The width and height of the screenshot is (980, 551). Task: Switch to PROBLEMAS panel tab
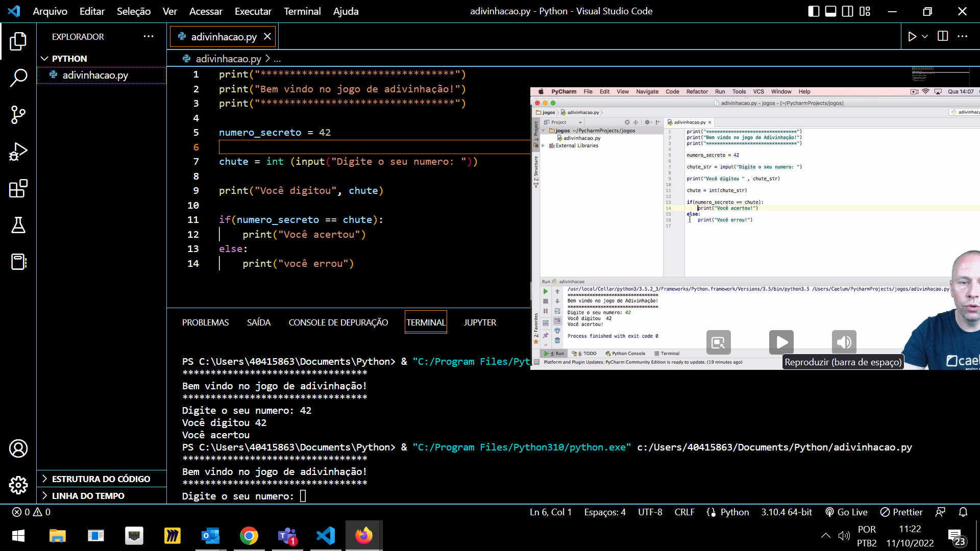coord(205,322)
